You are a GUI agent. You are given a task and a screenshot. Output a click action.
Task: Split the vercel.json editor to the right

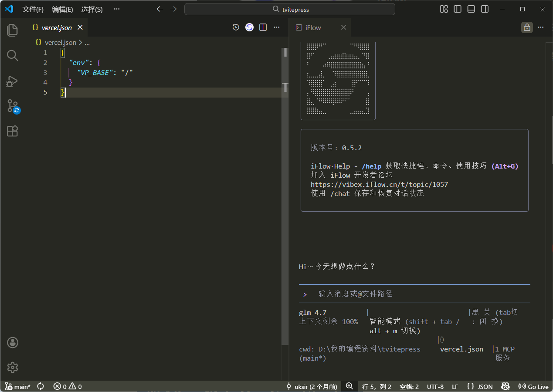pos(263,27)
